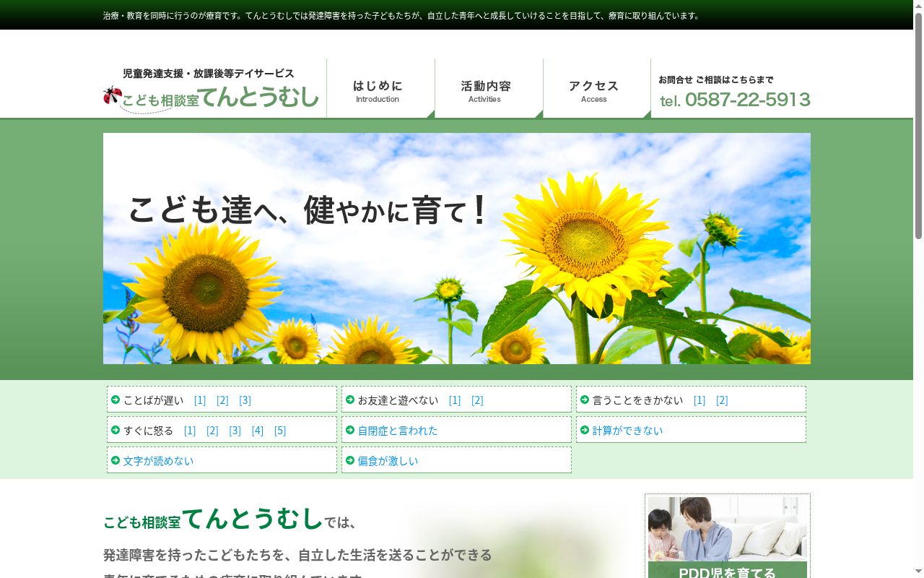Click arrow icon beside ことばが遅い
Image resolution: width=924 pixels, height=578 pixels.
pyautogui.click(x=115, y=400)
